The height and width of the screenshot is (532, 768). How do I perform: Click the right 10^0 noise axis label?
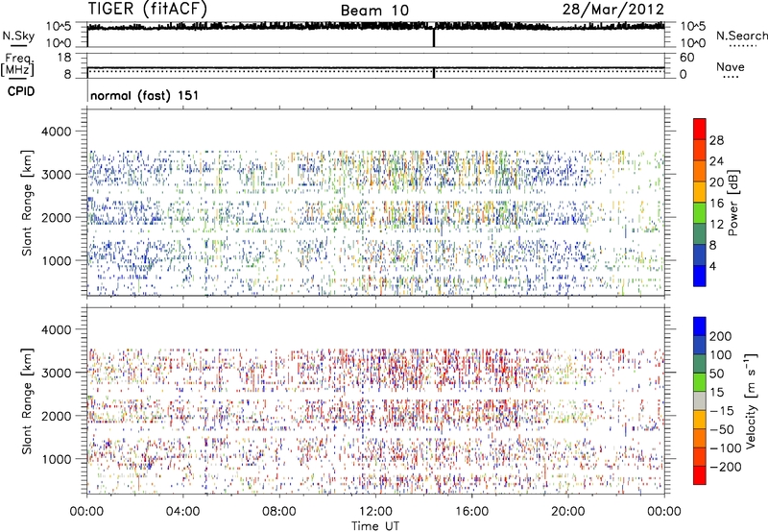tap(692, 43)
